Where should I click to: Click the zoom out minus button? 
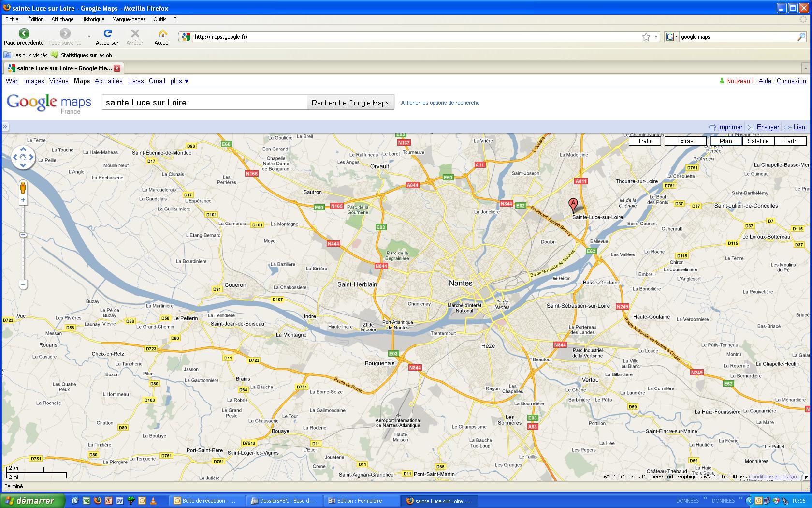(x=23, y=285)
